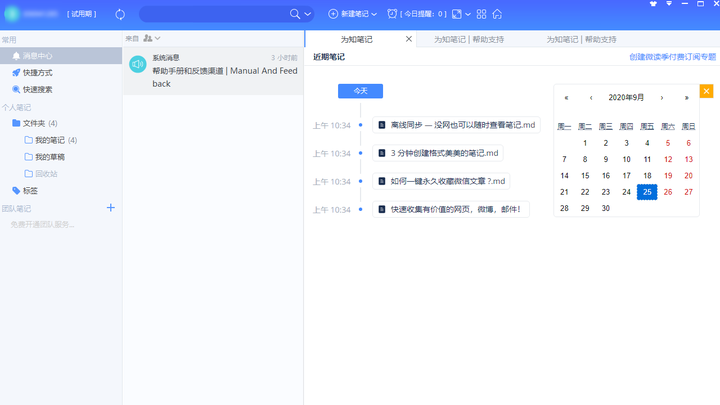Screen dimensions: 720x405
Task: Click the skin shirt icon in title bar
Action: (x=653, y=3)
